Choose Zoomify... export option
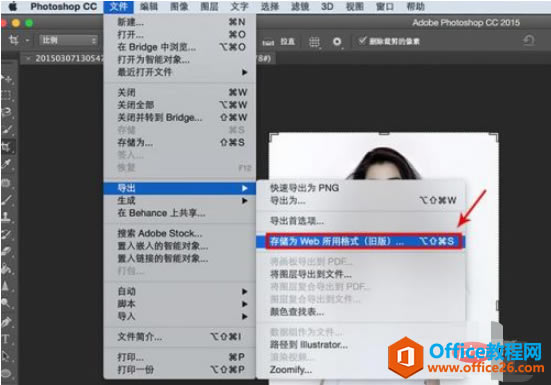This screenshot has width=551, height=385. coord(361,370)
